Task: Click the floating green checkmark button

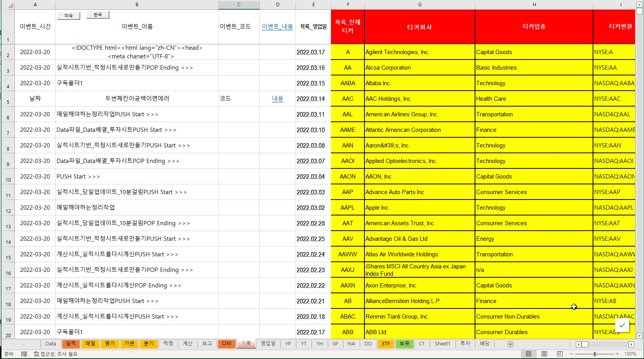Action: (622, 325)
